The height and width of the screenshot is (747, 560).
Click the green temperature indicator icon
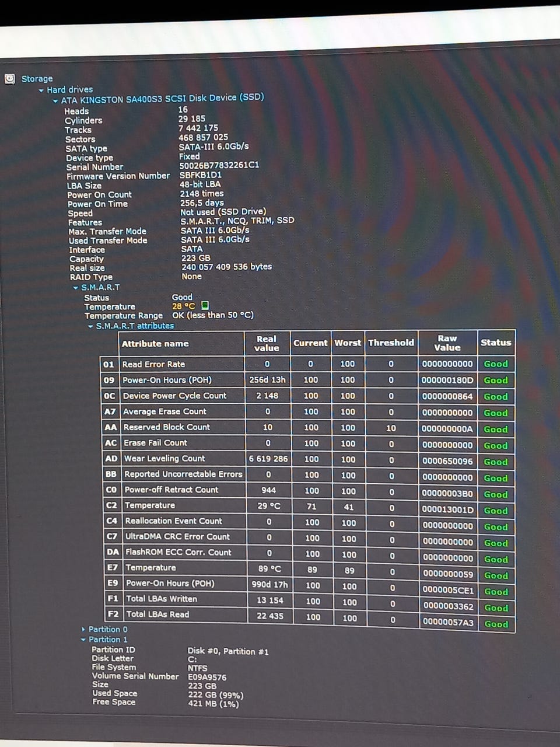click(205, 305)
